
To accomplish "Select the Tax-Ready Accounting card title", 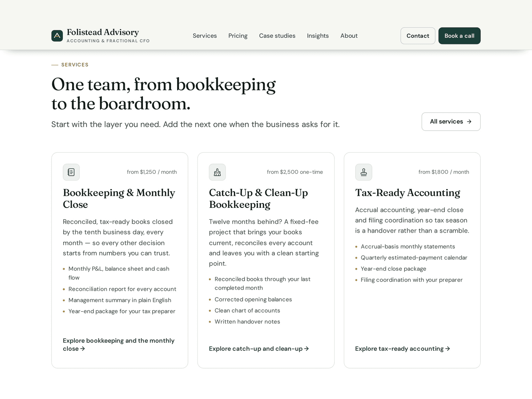I will (x=408, y=193).
